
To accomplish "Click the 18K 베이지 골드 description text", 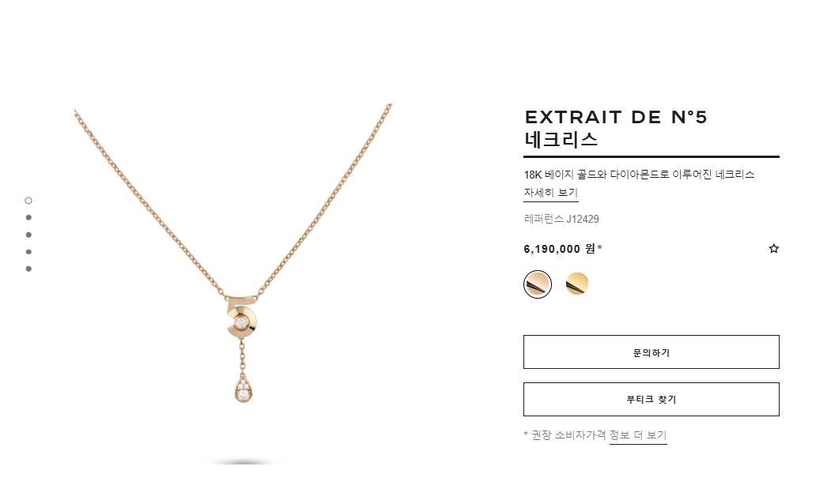I will (639, 175).
